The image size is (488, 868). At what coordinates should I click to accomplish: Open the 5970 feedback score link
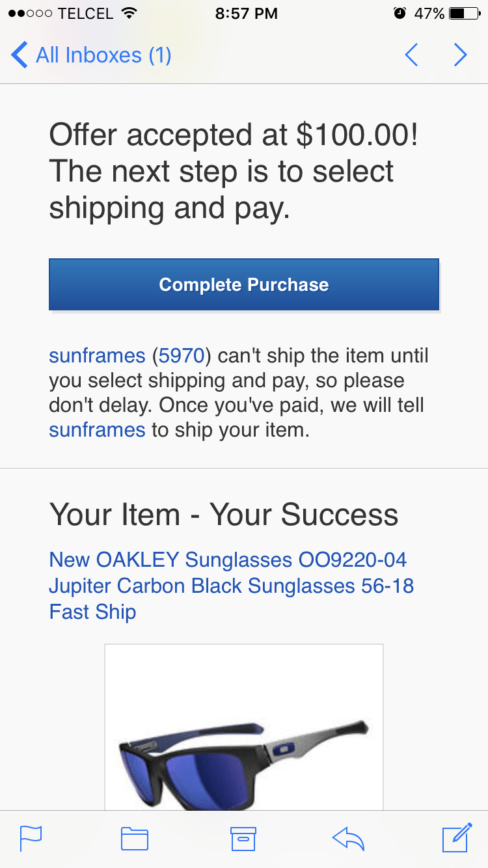(182, 356)
